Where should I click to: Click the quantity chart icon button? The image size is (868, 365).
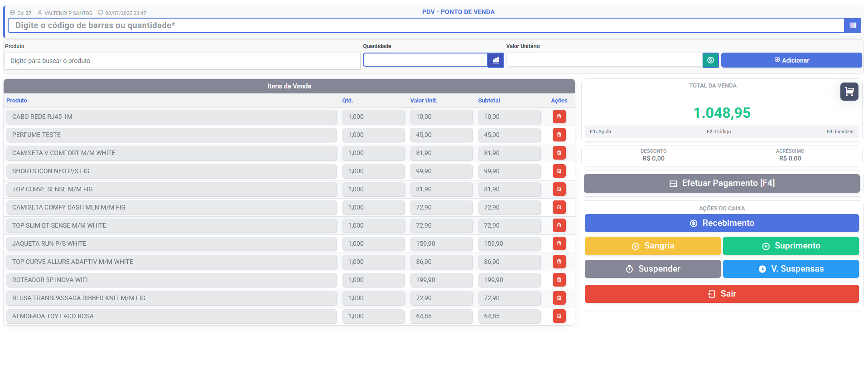496,60
